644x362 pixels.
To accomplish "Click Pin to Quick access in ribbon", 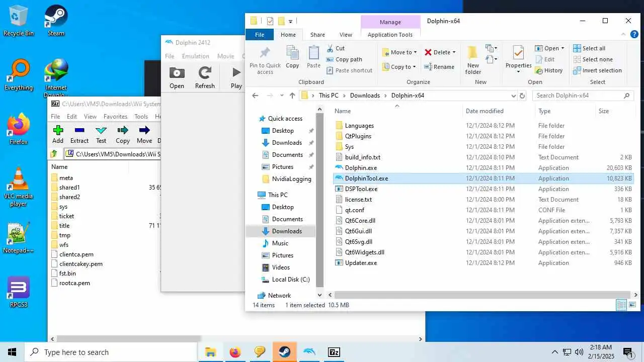I will [265, 61].
